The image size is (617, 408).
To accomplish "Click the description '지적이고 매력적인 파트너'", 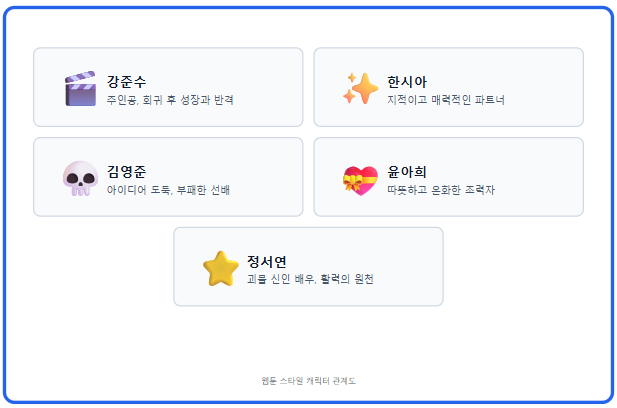I will [x=446, y=100].
